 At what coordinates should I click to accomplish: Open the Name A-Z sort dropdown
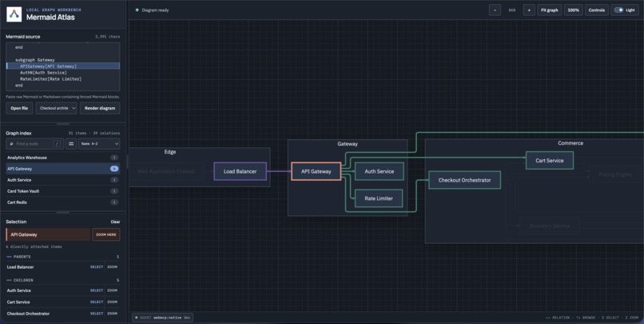point(99,144)
